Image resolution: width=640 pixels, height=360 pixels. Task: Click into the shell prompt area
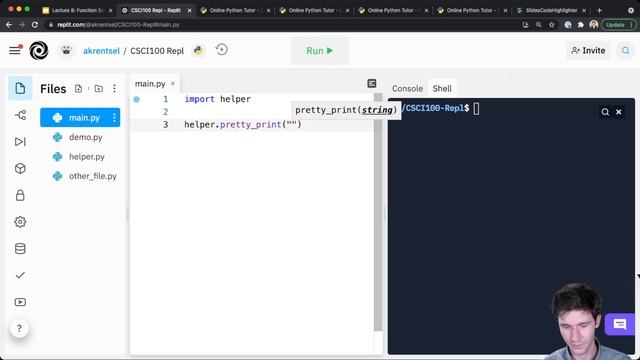476,109
